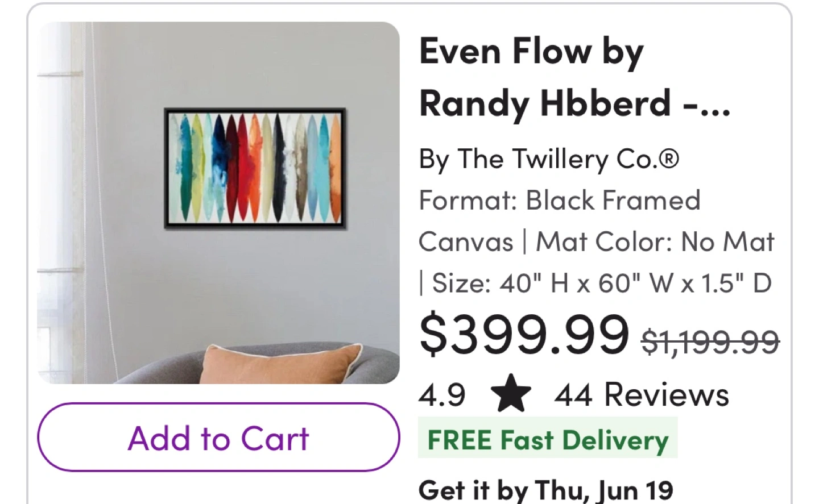This screenshot has height=504, width=819.
Task: Open the 44 Reviews link
Action: [642, 394]
